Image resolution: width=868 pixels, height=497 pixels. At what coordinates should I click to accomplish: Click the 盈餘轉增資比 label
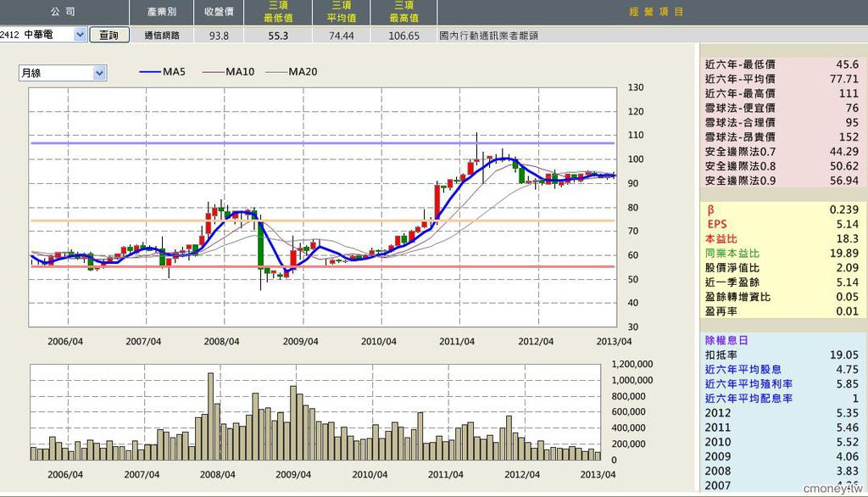738,297
